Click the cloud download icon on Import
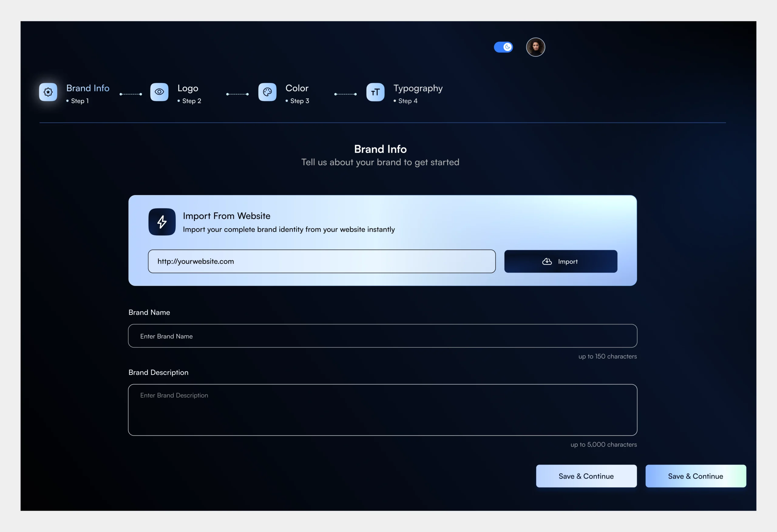This screenshot has height=532, width=777. tap(547, 262)
